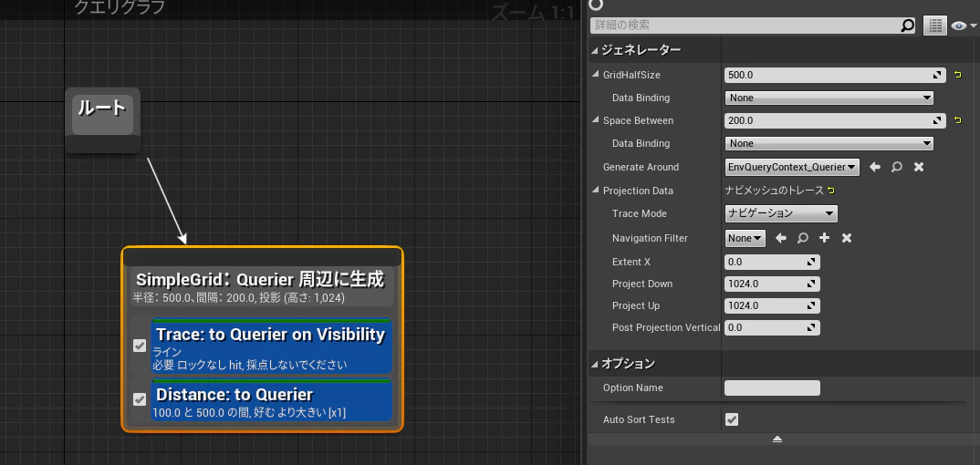Click the advanced options collapse arrow at bottom
980x465 pixels.
pos(777,439)
